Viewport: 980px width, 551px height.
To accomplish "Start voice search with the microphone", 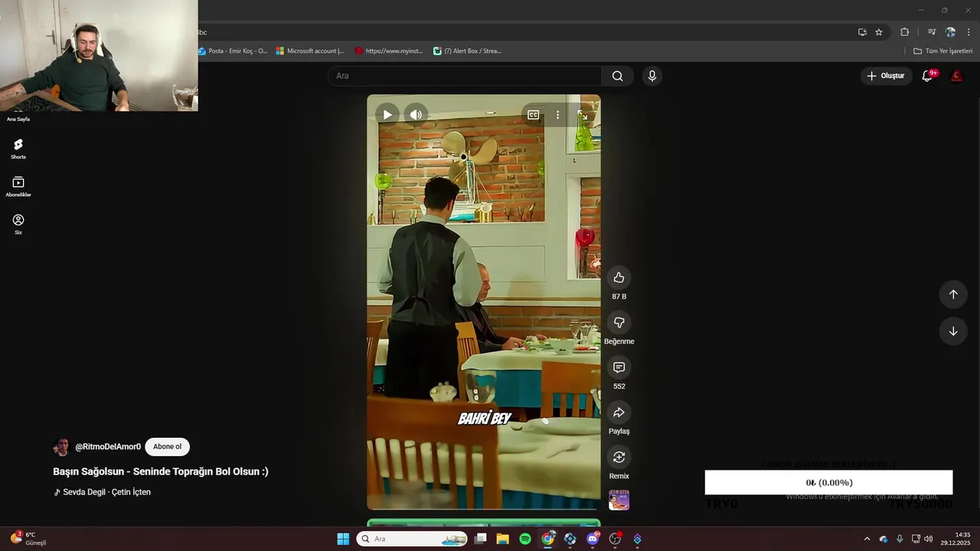I will click(x=652, y=76).
